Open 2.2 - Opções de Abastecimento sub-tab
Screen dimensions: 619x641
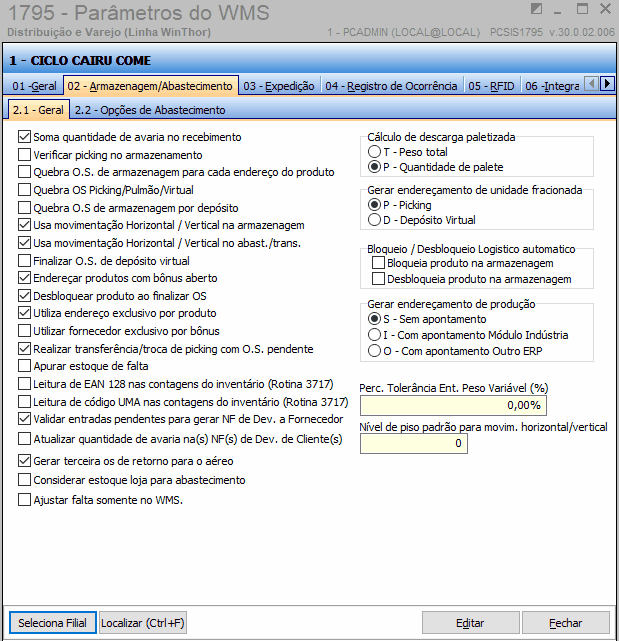pos(150,110)
